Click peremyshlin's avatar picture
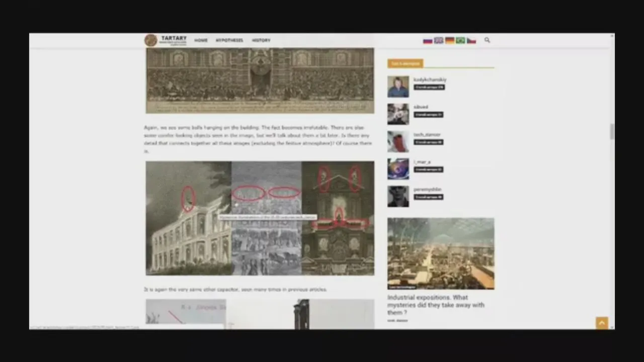The image size is (644, 362). click(x=398, y=197)
